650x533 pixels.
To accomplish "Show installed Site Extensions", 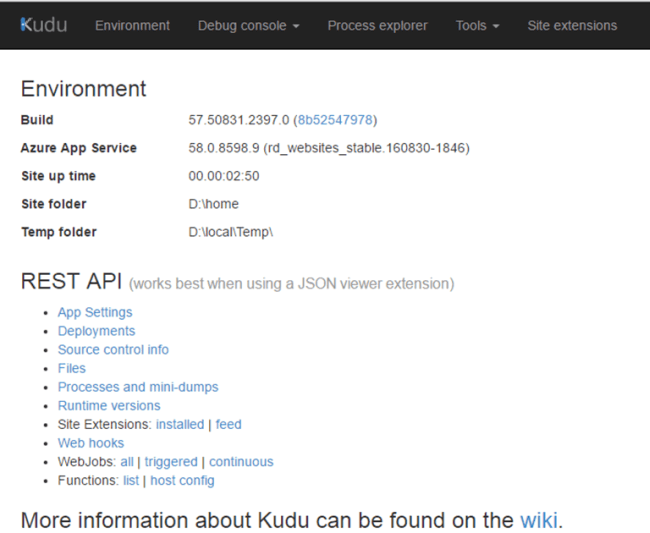I will 180,424.
